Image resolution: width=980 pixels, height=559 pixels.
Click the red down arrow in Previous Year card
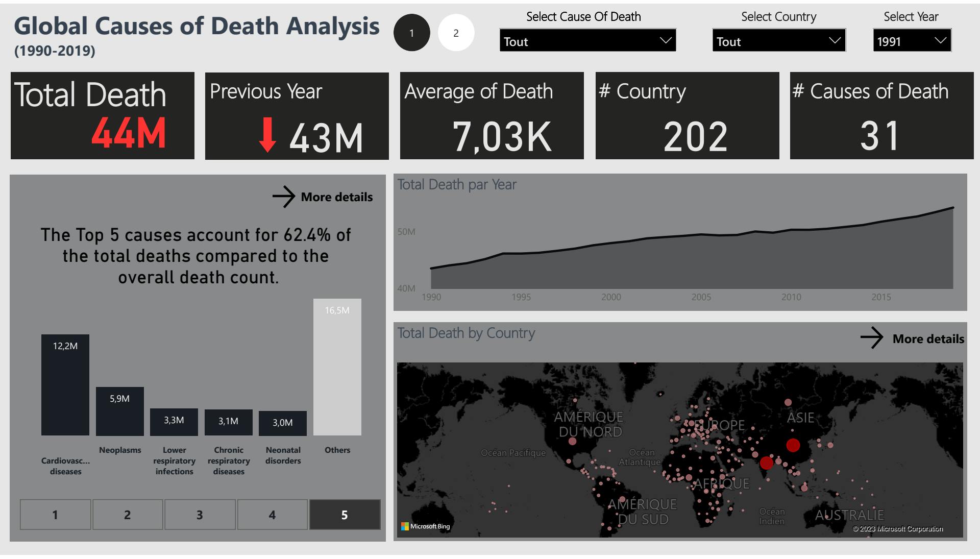pos(267,135)
